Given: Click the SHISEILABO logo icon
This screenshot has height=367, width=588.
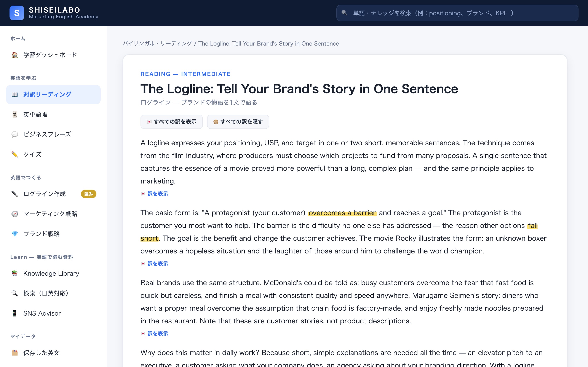Looking at the screenshot, I should point(17,13).
